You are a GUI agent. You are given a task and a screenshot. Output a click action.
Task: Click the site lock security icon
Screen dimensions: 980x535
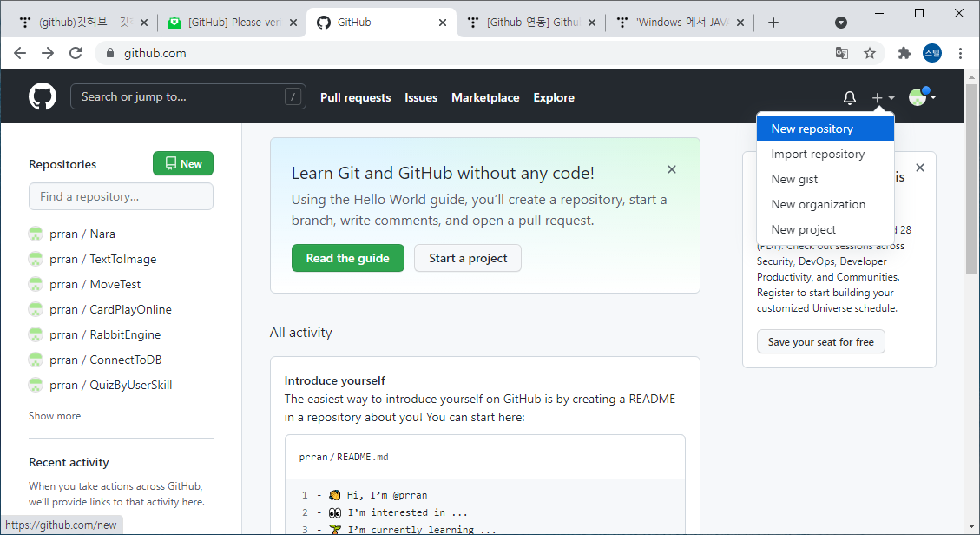coord(110,53)
